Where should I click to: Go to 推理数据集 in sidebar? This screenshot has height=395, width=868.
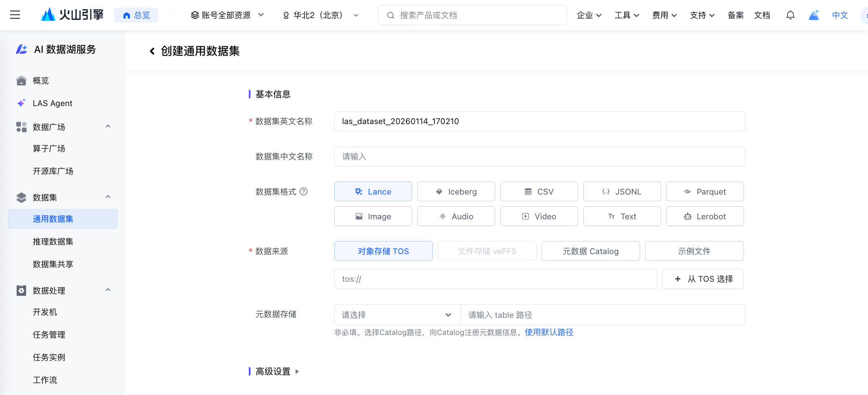point(53,242)
